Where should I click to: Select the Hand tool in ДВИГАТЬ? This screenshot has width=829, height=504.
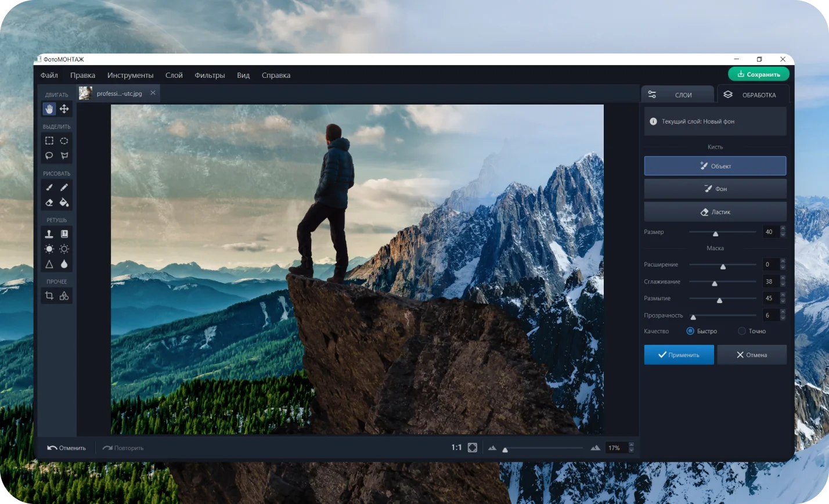pos(49,109)
